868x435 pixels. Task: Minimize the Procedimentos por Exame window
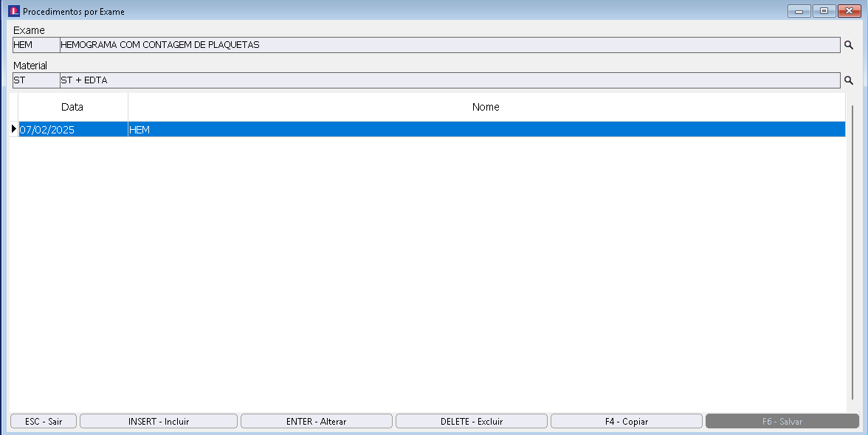[799, 11]
